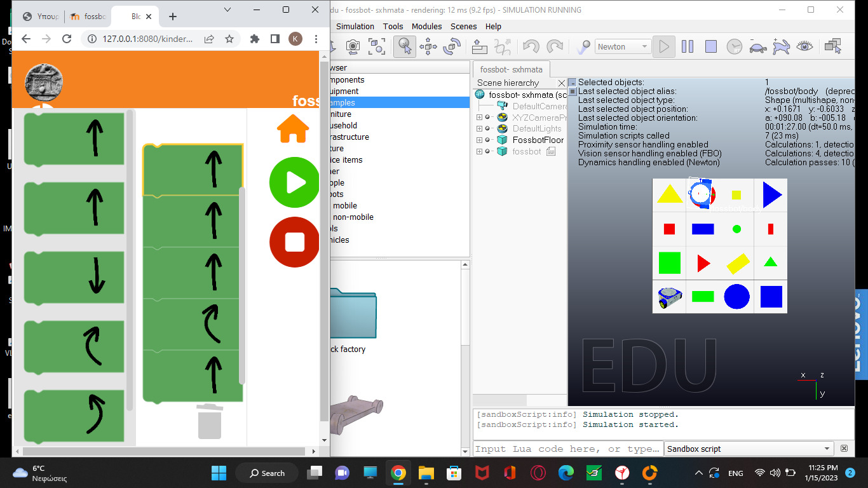This screenshot has width=868, height=488.
Task: Expand DefaultLights tree node
Action: pyautogui.click(x=479, y=128)
